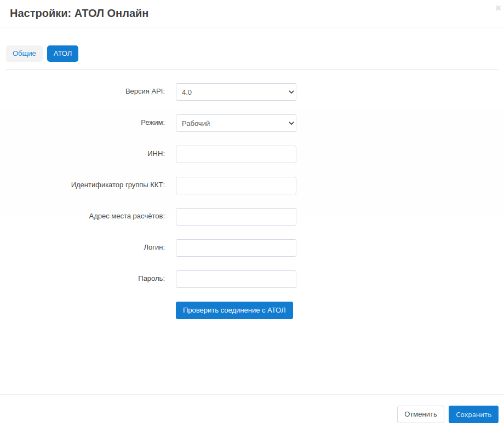Save settings with the Сохранить button
The height and width of the screenshot is (433, 504).
pyautogui.click(x=473, y=414)
